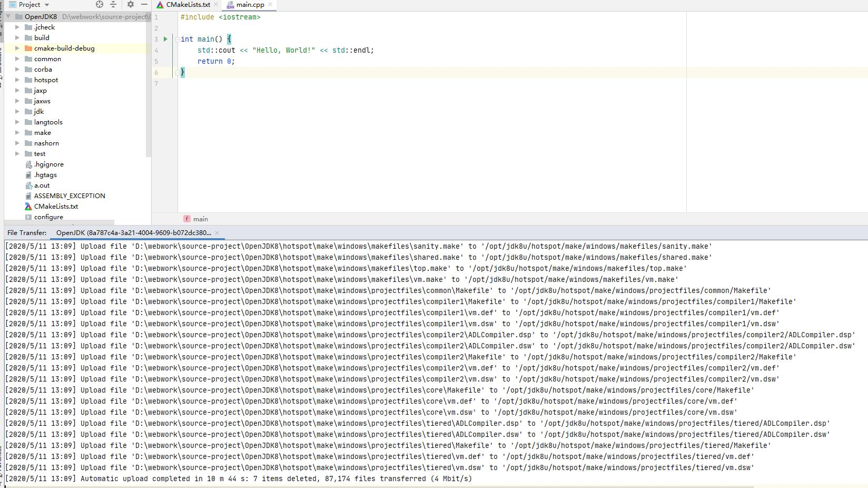
Task: Expand the cmake-build-debug folder
Action: click(x=17, y=48)
